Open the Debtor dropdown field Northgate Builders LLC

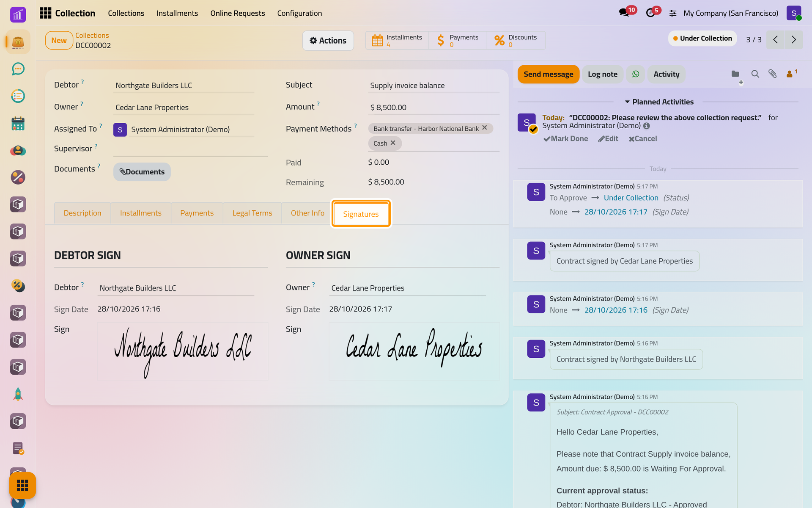(x=184, y=86)
